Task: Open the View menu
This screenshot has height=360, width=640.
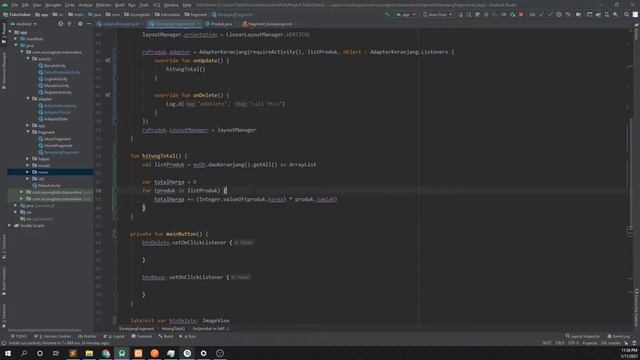Action: pyautogui.click(x=37, y=5)
